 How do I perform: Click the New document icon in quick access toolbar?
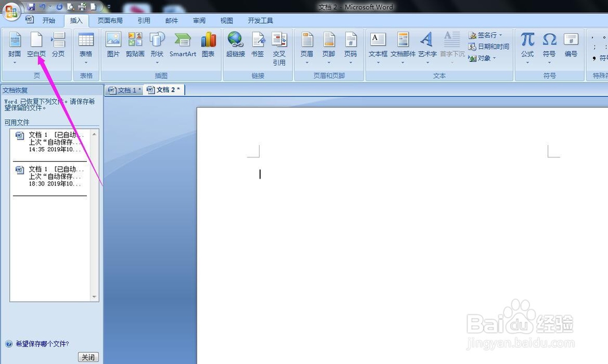pyautogui.click(x=94, y=7)
